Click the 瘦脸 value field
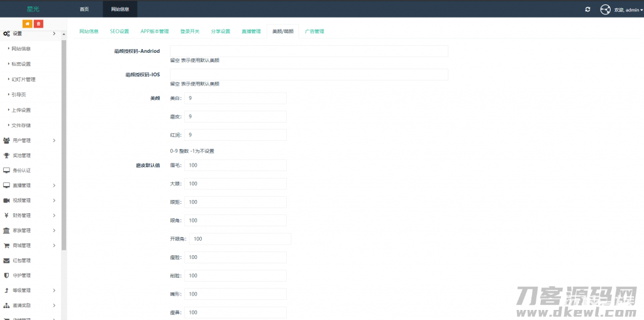This screenshot has height=320, width=644. coord(235,257)
